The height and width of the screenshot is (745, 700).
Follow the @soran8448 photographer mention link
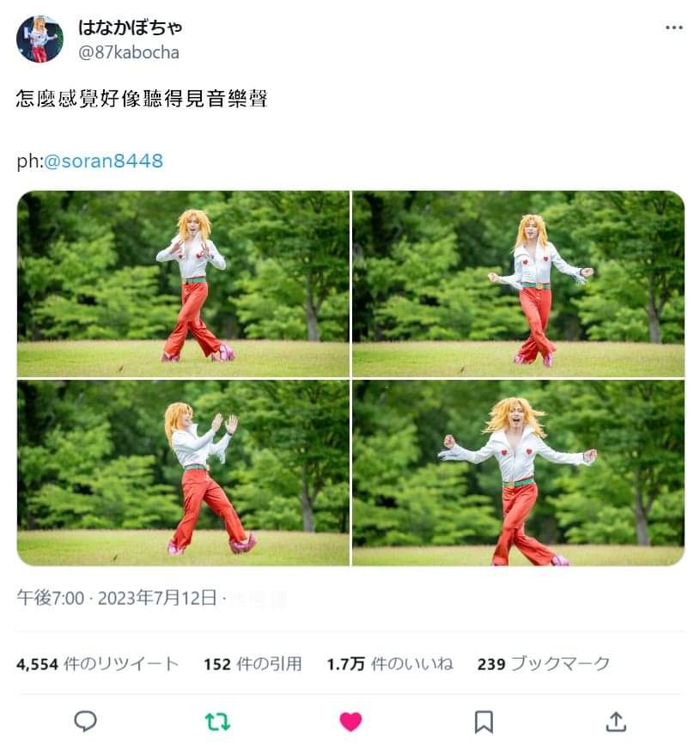(x=104, y=161)
